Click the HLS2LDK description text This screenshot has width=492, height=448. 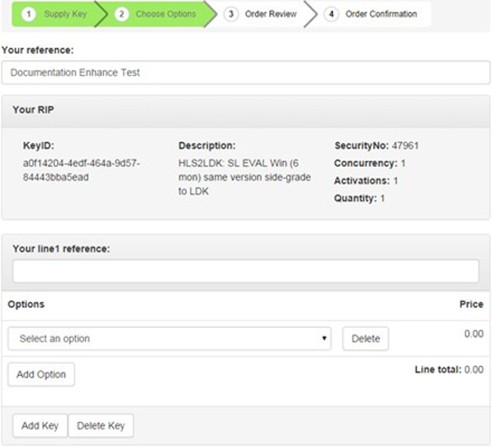coord(244,177)
